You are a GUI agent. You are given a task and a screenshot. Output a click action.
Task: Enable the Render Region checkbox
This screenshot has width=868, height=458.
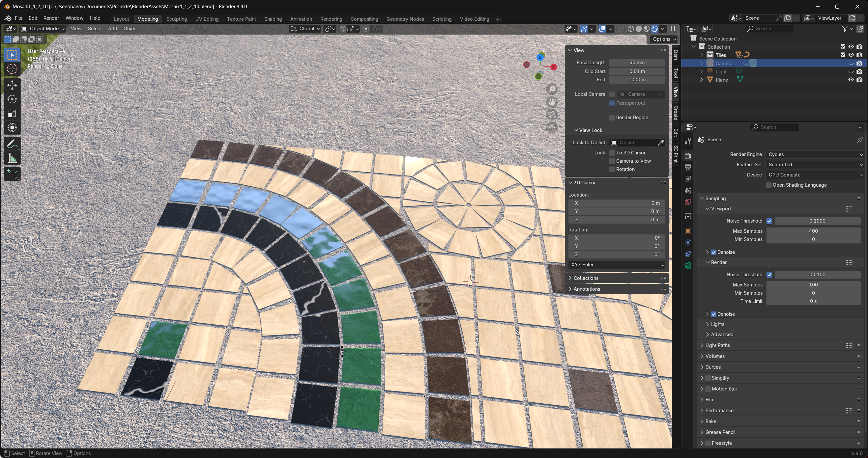(x=612, y=118)
